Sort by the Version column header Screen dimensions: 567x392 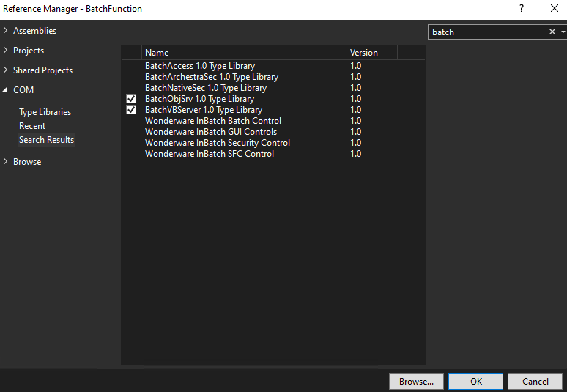click(x=371, y=53)
